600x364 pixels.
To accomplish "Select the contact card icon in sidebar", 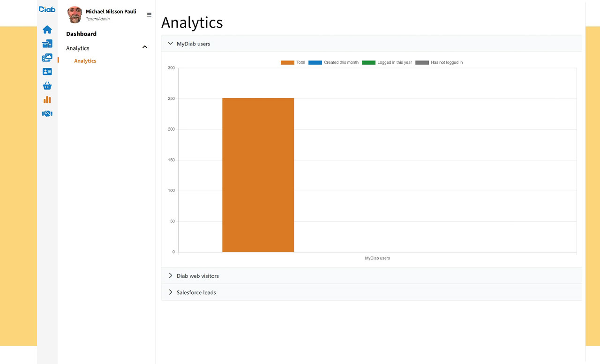I will pos(47,72).
